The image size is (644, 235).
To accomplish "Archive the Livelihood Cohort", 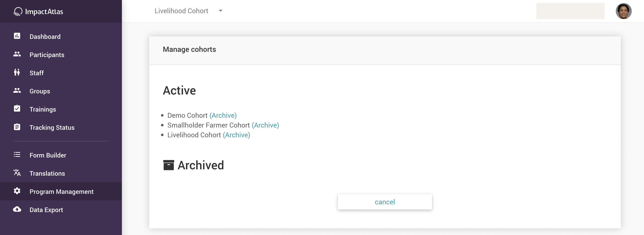I will (236, 135).
